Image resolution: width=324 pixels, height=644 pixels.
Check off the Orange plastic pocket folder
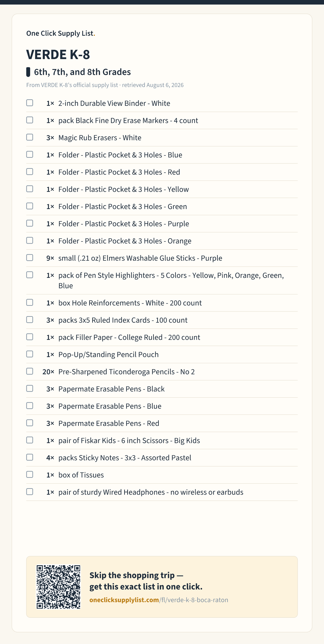[x=30, y=240]
